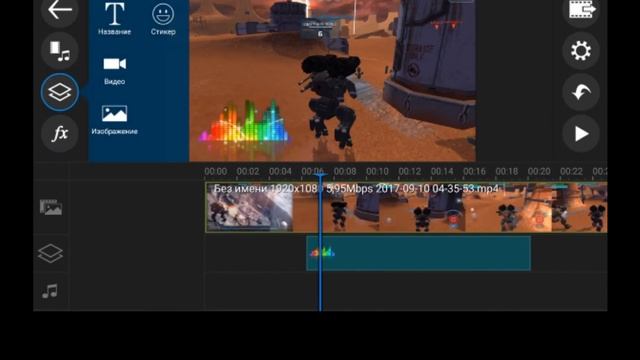Viewport: 640px width, 360px height.
Task: Add an Изображение image overlay
Action: (x=114, y=120)
